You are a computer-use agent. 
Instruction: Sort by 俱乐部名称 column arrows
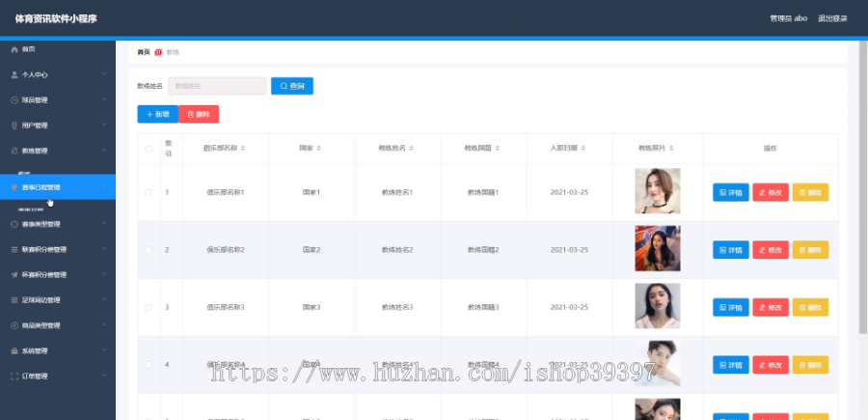[x=242, y=149]
